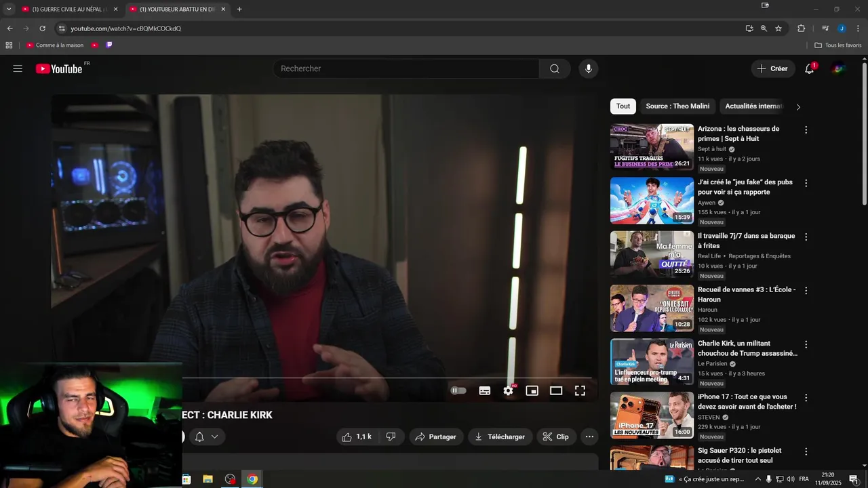Open the Haroun channel name
This screenshot has width=868, height=488.
point(707,310)
